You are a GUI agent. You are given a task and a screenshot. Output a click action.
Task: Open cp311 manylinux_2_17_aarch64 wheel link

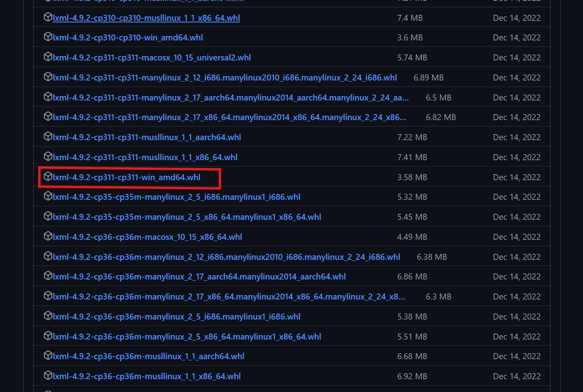(231, 98)
